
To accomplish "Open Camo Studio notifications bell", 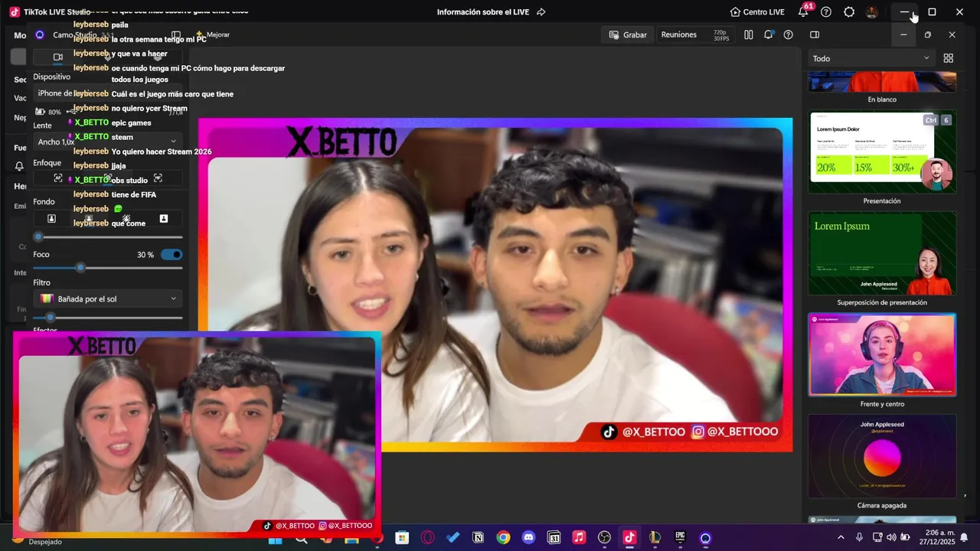I will coord(768,34).
